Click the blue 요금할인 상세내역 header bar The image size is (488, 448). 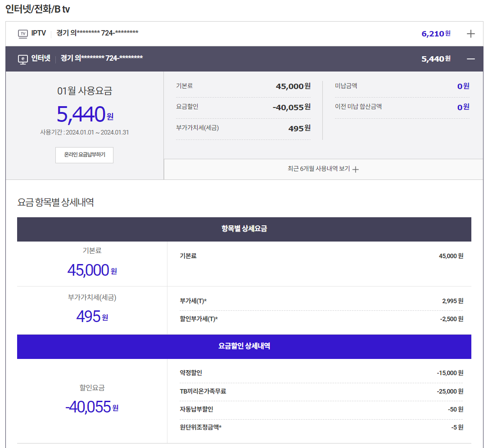[244, 346]
